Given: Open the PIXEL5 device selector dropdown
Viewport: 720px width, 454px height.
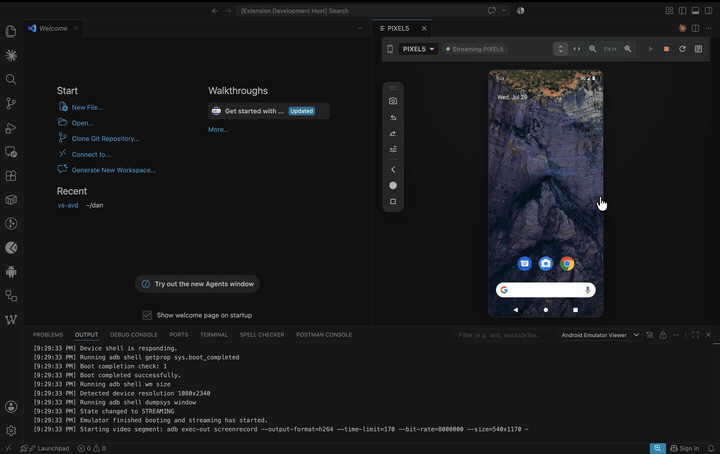Looking at the screenshot, I should (x=418, y=49).
